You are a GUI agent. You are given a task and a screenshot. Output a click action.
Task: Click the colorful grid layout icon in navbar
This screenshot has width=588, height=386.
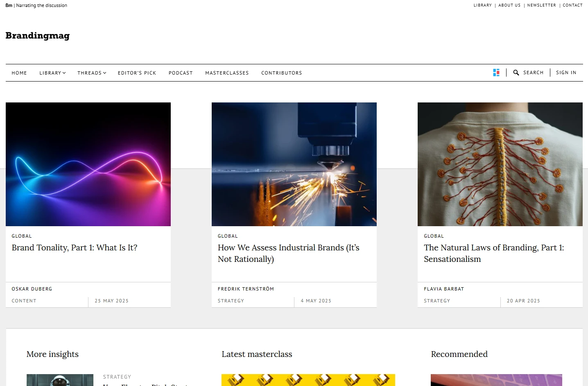click(x=496, y=72)
